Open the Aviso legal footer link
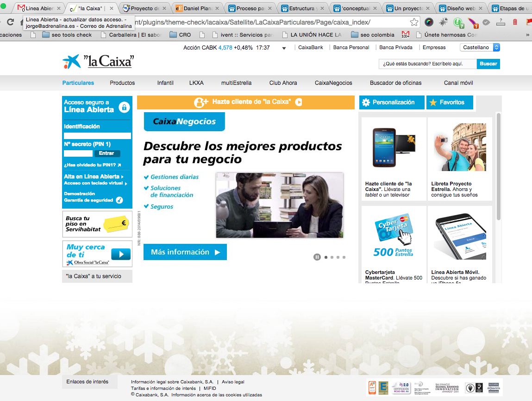The height and width of the screenshot is (401, 532). point(233,382)
